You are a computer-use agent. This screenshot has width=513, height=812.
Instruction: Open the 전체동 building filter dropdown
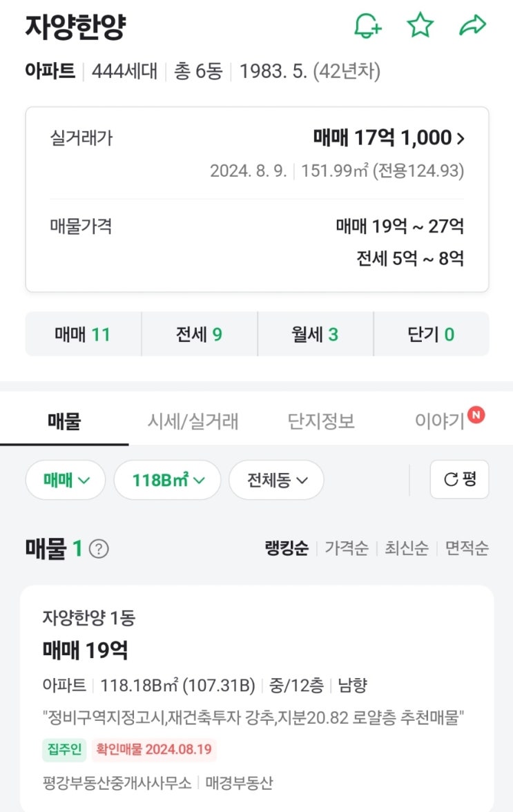point(276,480)
